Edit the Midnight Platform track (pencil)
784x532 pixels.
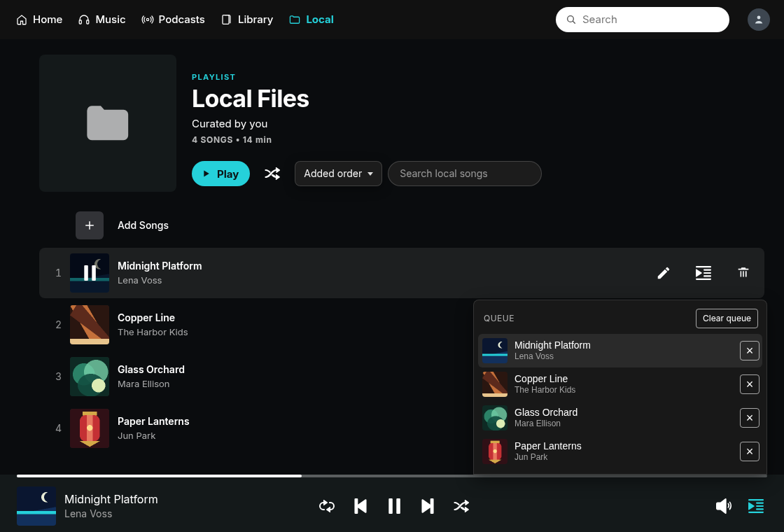point(663,273)
